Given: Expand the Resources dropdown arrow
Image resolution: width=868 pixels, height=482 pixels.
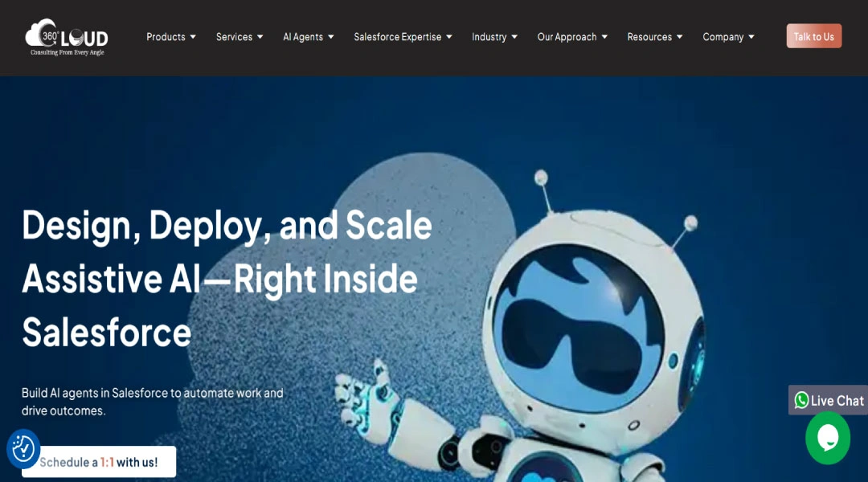Looking at the screenshot, I should [x=680, y=37].
